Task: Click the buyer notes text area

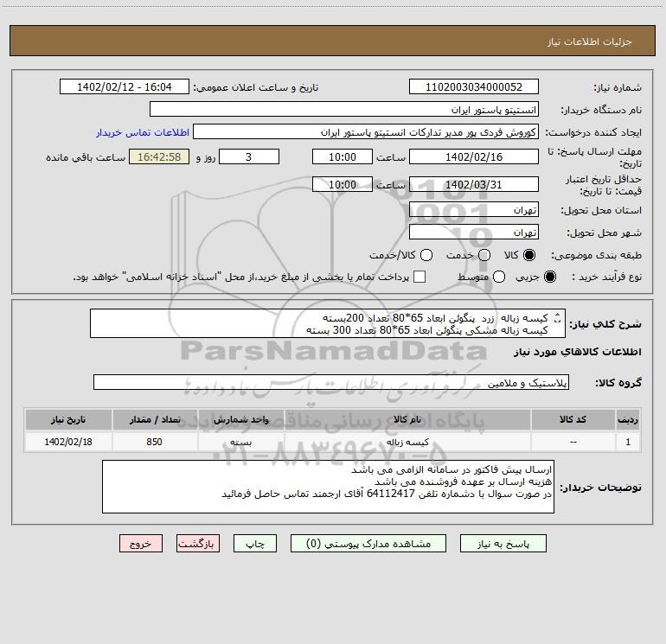Action: point(328,487)
